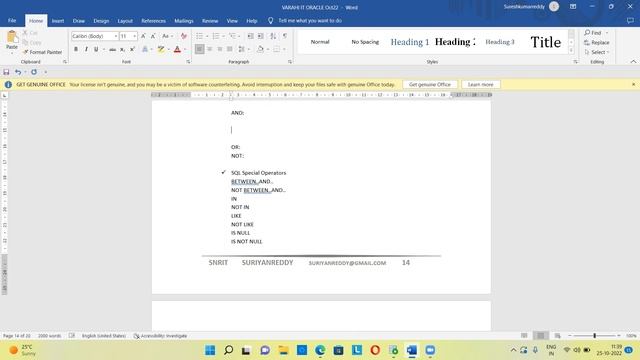640x360 pixels.
Task: Toggle Superscript formatting
Action: pyautogui.click(x=132, y=49)
